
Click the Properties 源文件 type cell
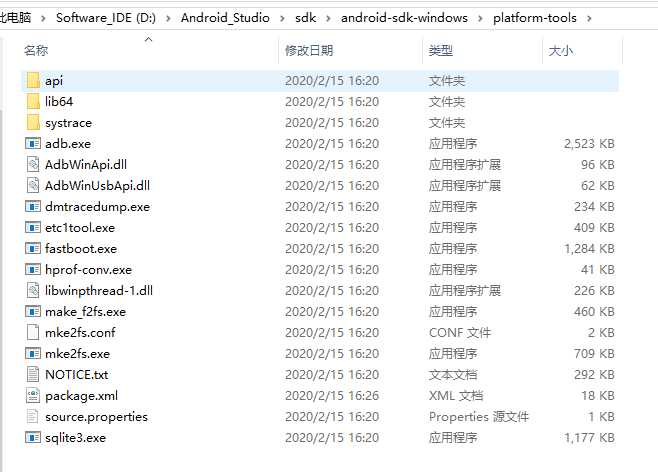click(x=479, y=416)
